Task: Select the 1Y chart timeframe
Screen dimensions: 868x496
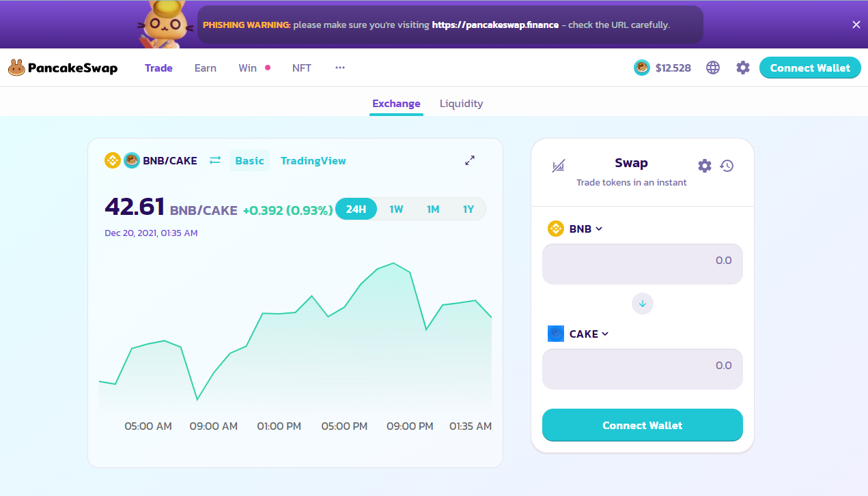Action: [468, 209]
